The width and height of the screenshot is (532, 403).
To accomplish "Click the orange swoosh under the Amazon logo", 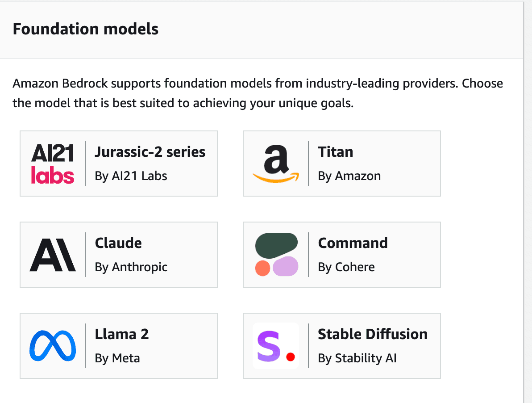I will point(277,177).
